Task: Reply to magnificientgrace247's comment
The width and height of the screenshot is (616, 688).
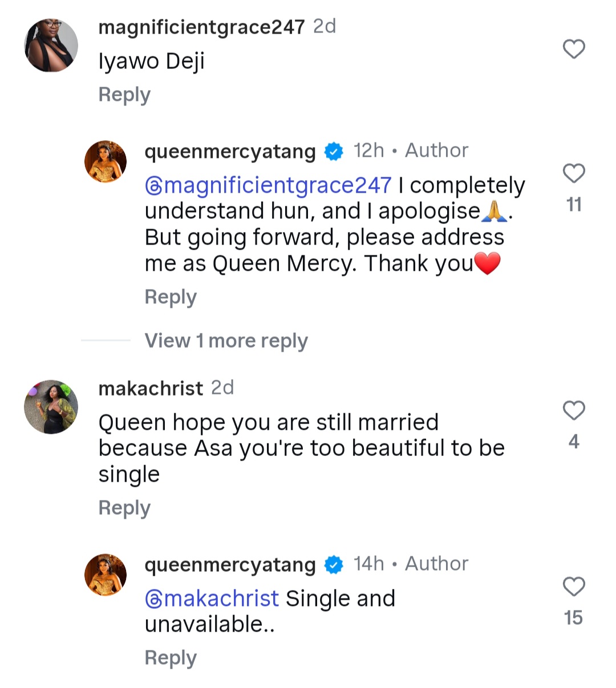Action: [x=124, y=95]
